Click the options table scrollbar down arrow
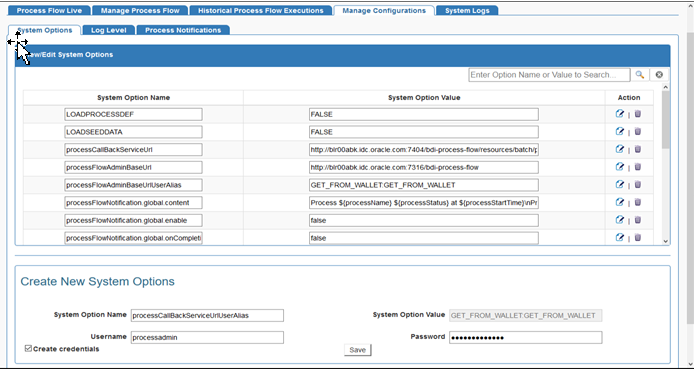The height and width of the screenshot is (369, 694). click(x=666, y=241)
